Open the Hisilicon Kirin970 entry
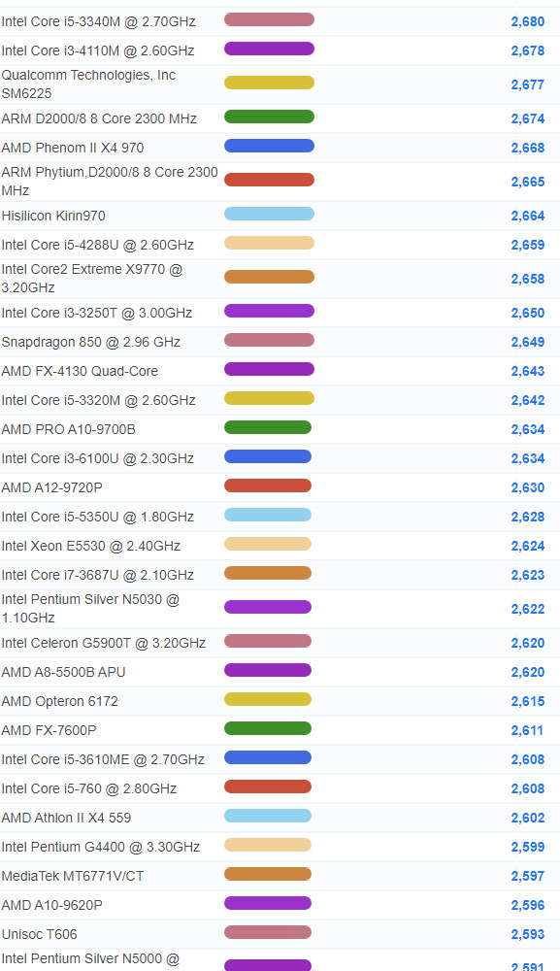This screenshot has height=971, width=560. pyautogui.click(x=53, y=217)
